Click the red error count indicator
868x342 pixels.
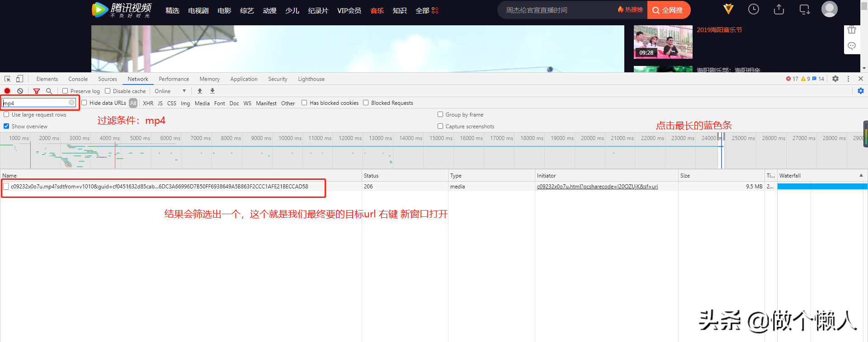tap(792, 79)
